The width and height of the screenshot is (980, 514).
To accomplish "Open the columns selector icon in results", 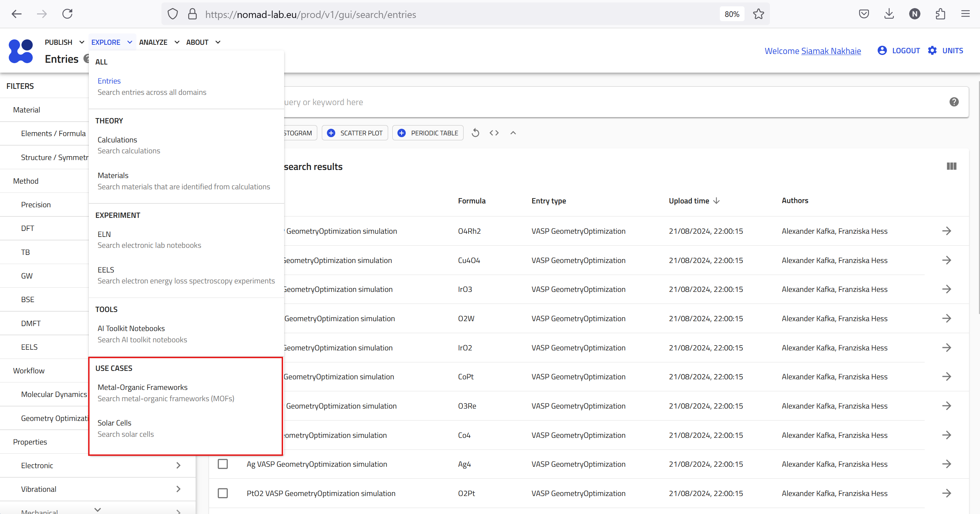I will (x=951, y=166).
